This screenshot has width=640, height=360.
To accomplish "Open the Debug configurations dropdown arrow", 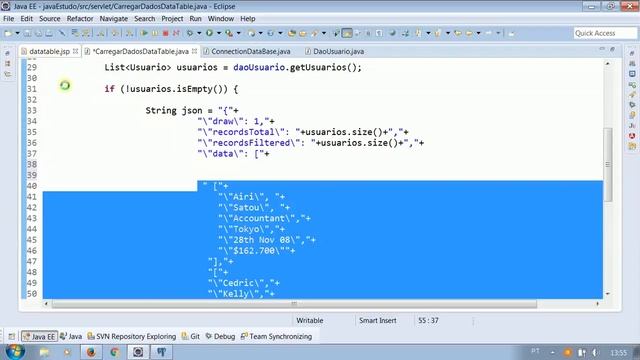I will click(199, 33).
